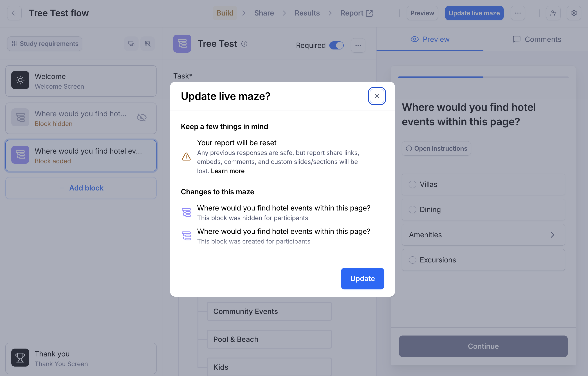This screenshot has height=376, width=588.
Task: Select the Excursions radio option
Action: pyautogui.click(x=412, y=260)
